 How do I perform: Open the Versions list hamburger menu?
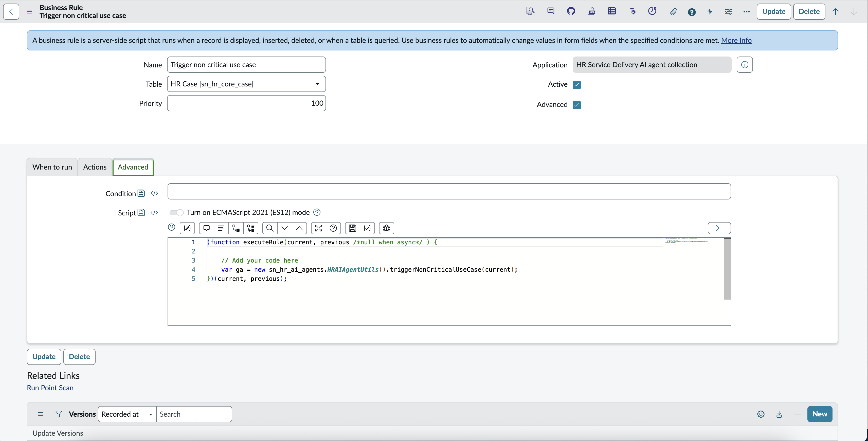41,414
